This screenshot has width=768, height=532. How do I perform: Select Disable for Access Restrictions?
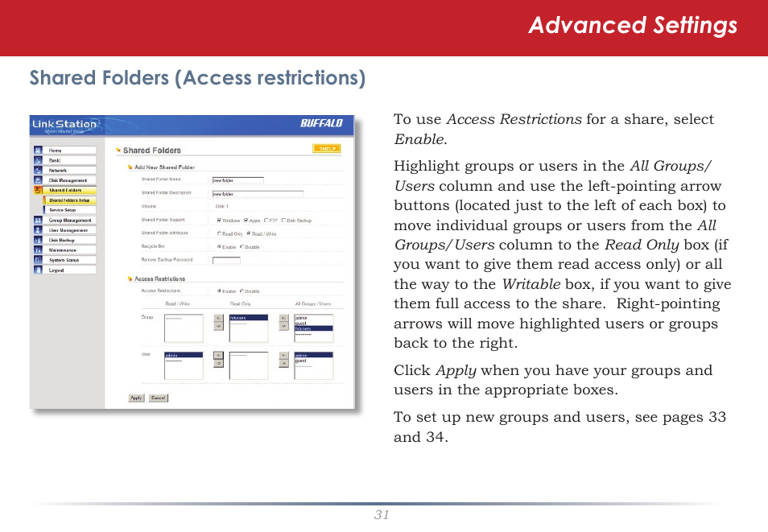coord(242,291)
